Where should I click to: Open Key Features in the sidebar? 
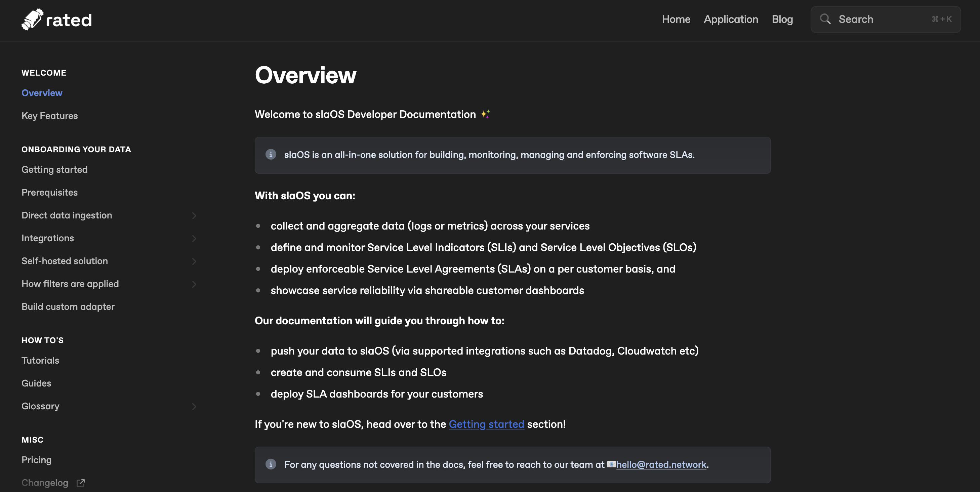point(49,116)
